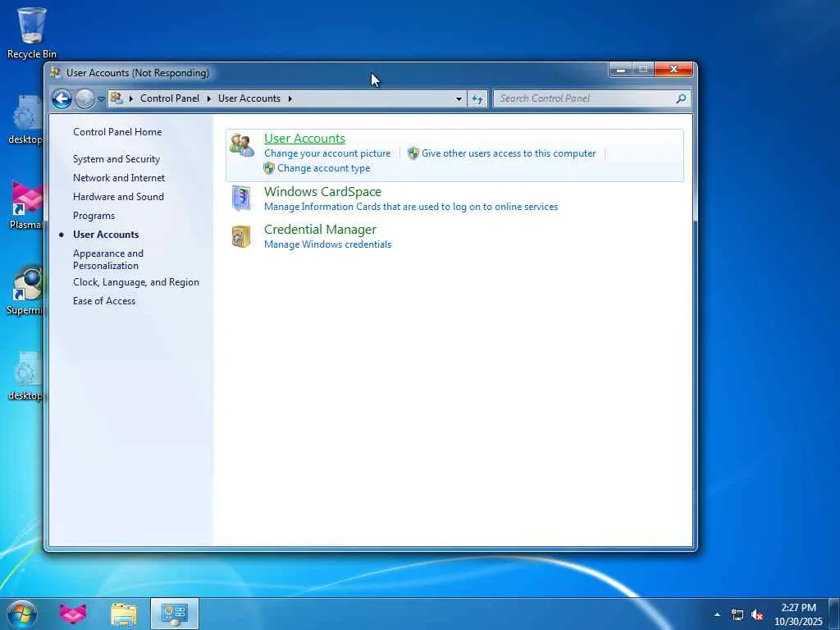This screenshot has height=630, width=840.
Task: Open Programs category
Action: (x=94, y=216)
